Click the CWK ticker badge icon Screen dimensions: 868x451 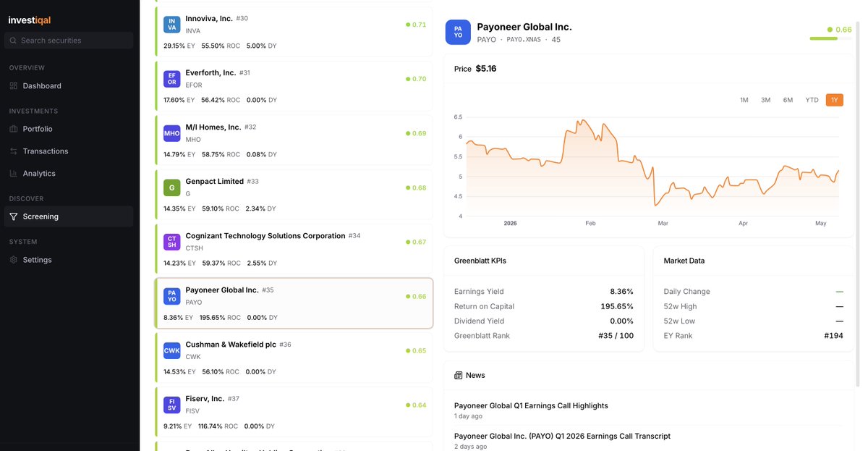(171, 350)
